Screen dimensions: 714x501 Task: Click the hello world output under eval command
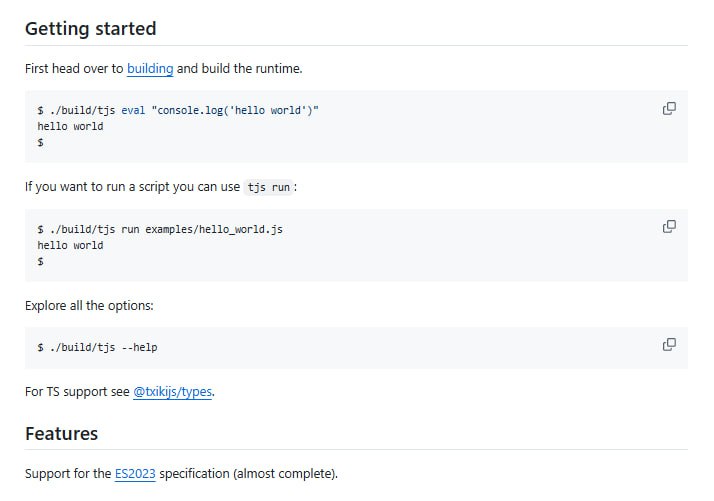(70, 127)
